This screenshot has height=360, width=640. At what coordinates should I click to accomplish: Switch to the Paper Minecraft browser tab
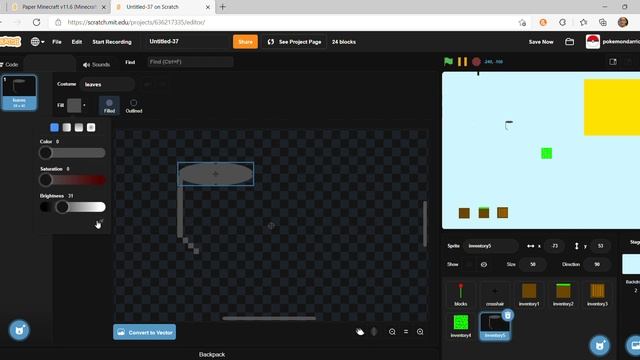(59, 7)
